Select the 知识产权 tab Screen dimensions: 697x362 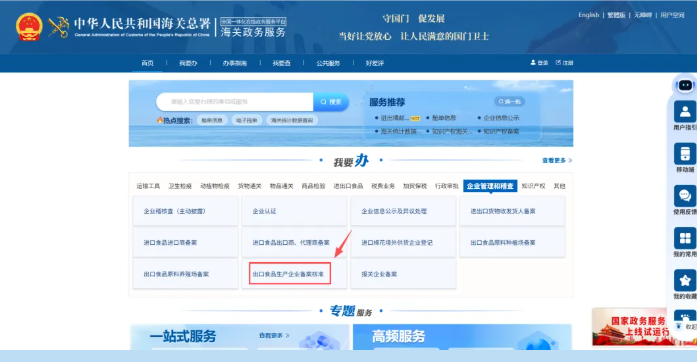[533, 186]
